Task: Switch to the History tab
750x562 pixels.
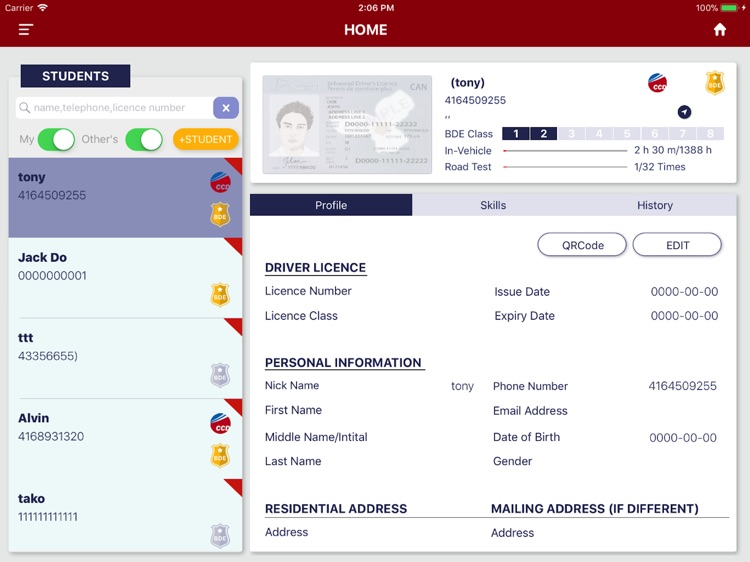Action: [x=655, y=205]
